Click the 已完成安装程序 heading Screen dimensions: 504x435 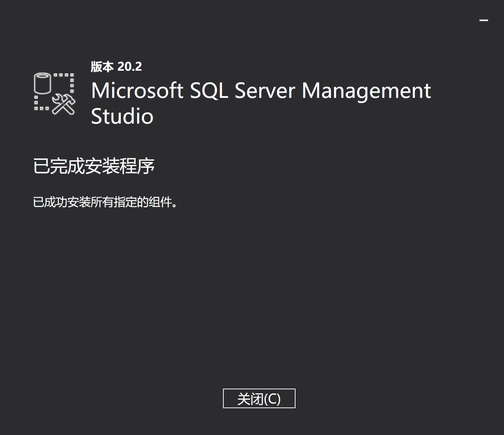coord(94,166)
